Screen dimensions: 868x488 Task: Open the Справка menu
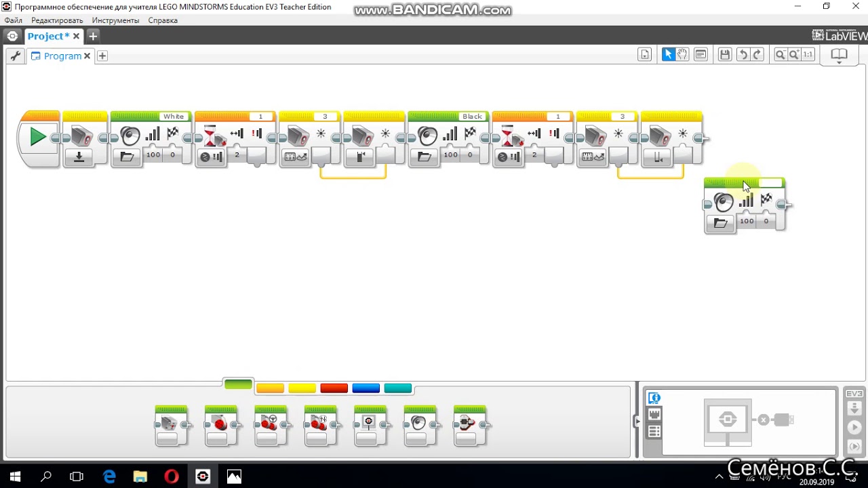tap(163, 20)
